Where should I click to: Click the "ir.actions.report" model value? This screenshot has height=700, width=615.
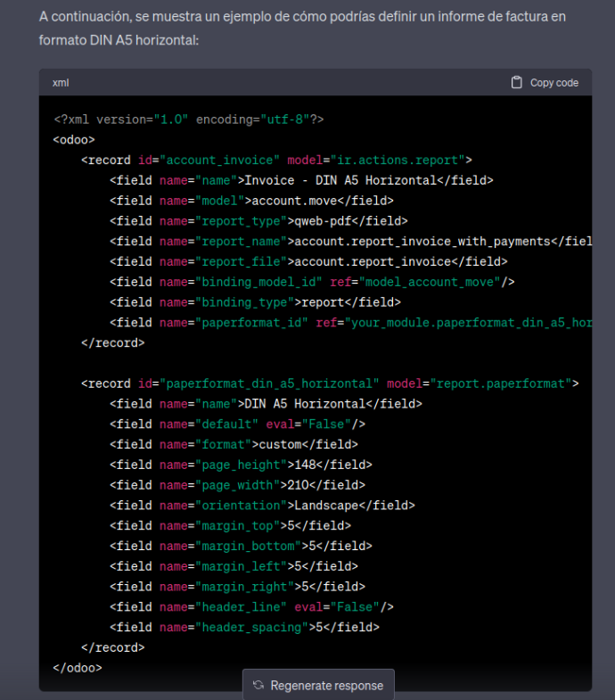[x=397, y=161]
